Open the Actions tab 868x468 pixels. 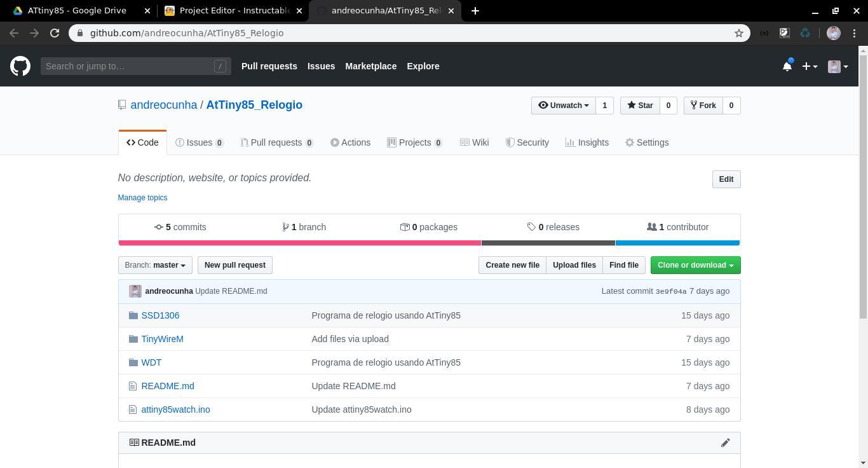[351, 142]
